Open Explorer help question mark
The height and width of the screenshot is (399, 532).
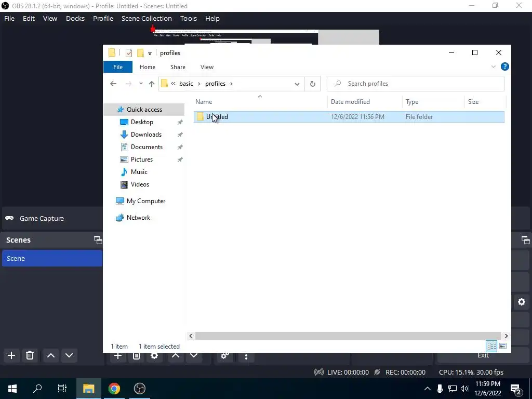(504, 66)
